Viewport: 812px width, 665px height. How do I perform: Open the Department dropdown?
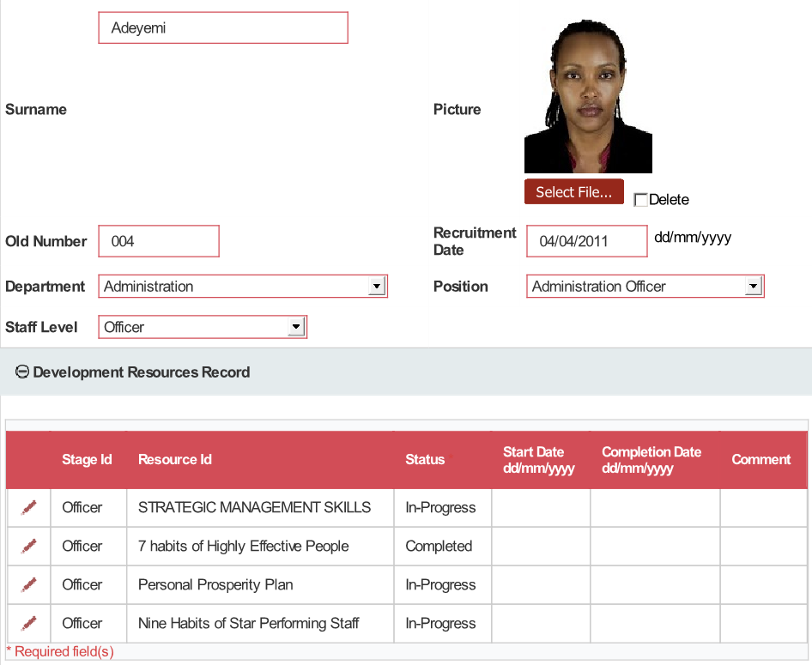376,287
